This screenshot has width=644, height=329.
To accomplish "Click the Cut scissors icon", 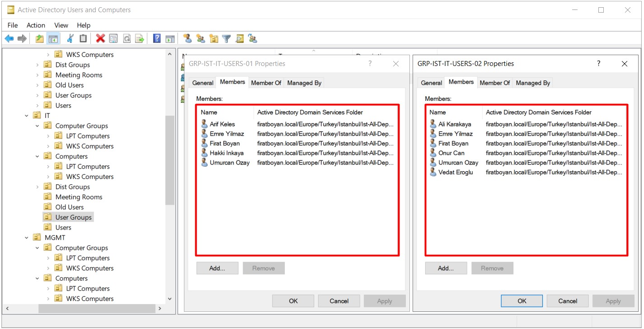I will pyautogui.click(x=70, y=39).
